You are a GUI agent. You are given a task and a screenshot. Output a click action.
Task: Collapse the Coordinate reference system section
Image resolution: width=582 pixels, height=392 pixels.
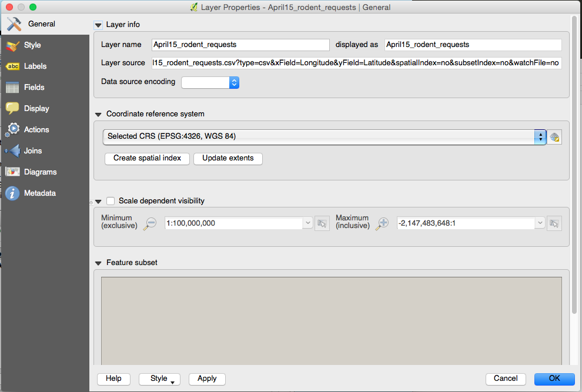coord(98,115)
